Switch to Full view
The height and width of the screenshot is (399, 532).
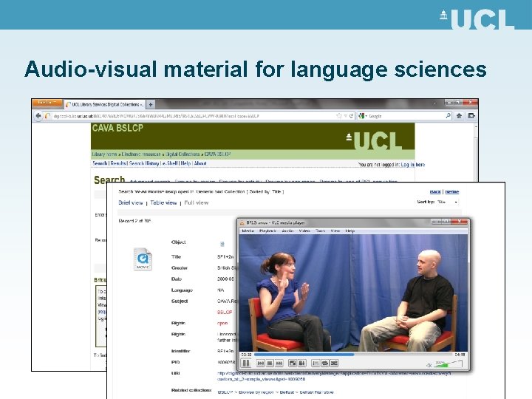(197, 203)
